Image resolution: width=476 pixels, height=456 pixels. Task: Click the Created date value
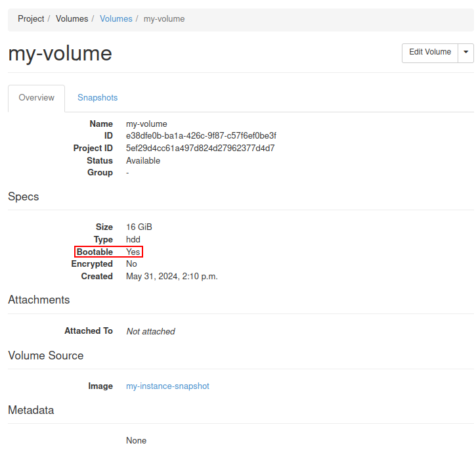coord(171,277)
